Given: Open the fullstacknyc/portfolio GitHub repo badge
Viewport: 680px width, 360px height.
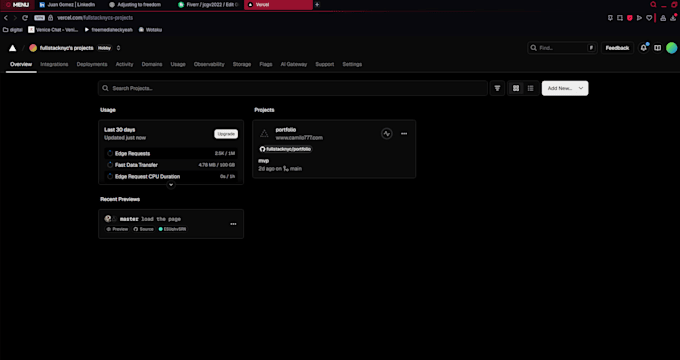Looking at the screenshot, I should coord(285,149).
